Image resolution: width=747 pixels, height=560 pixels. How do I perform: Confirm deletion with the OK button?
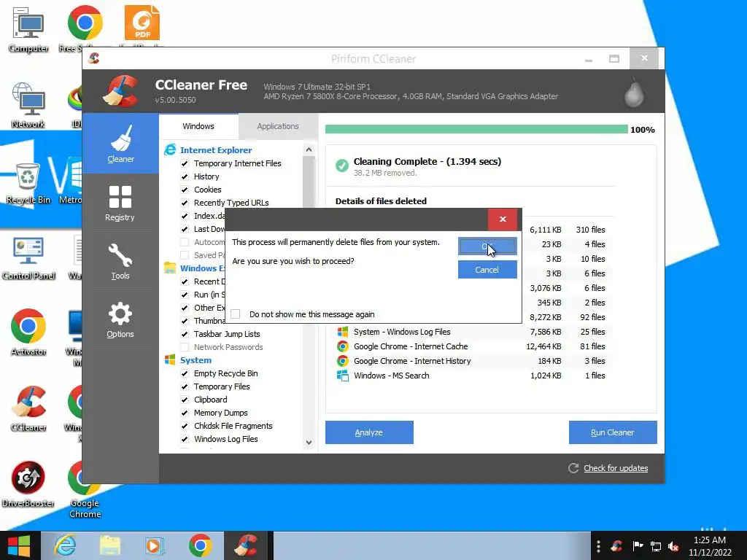pyautogui.click(x=487, y=246)
